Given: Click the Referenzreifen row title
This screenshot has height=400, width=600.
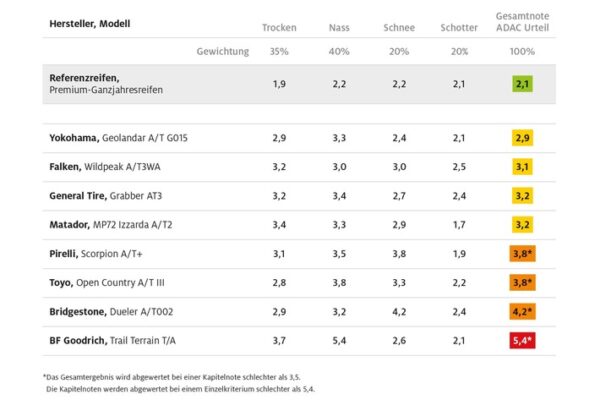Looking at the screenshot, I should click(98, 77).
